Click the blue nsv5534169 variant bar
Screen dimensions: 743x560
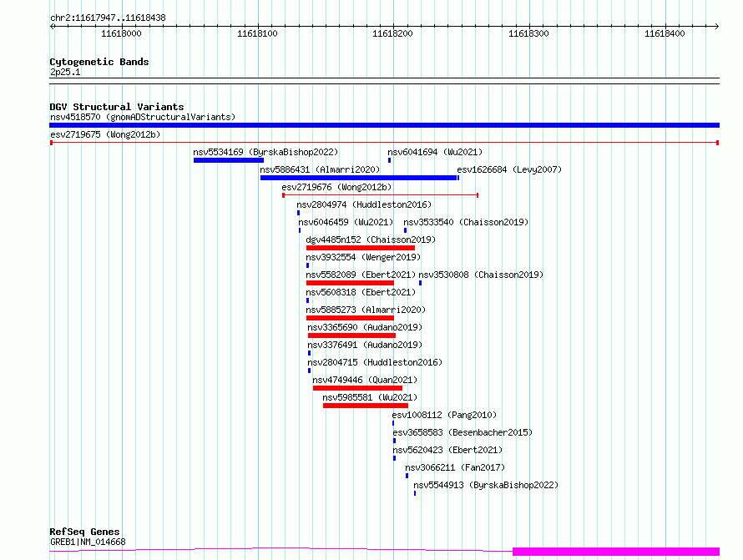point(229,160)
